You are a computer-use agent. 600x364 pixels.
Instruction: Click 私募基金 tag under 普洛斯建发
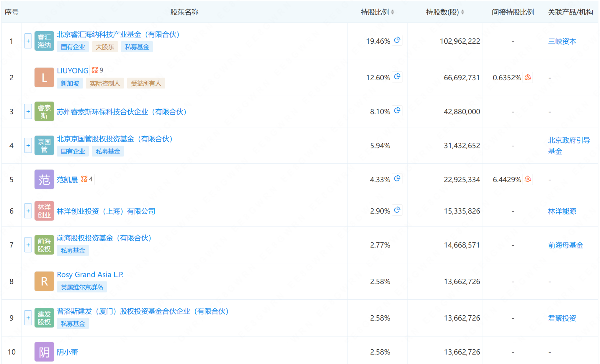tap(73, 324)
